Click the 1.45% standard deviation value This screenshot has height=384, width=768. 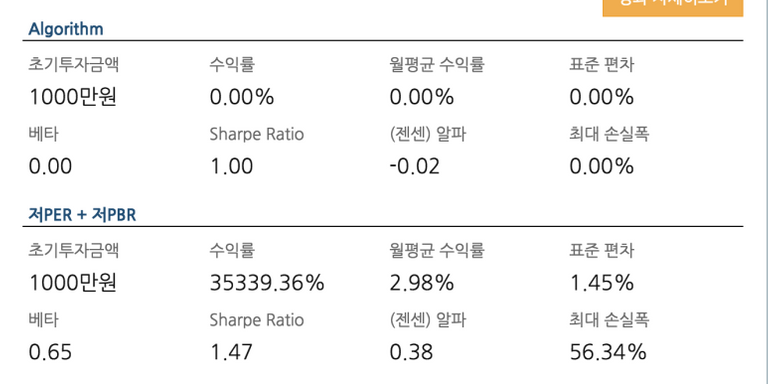coord(601,283)
